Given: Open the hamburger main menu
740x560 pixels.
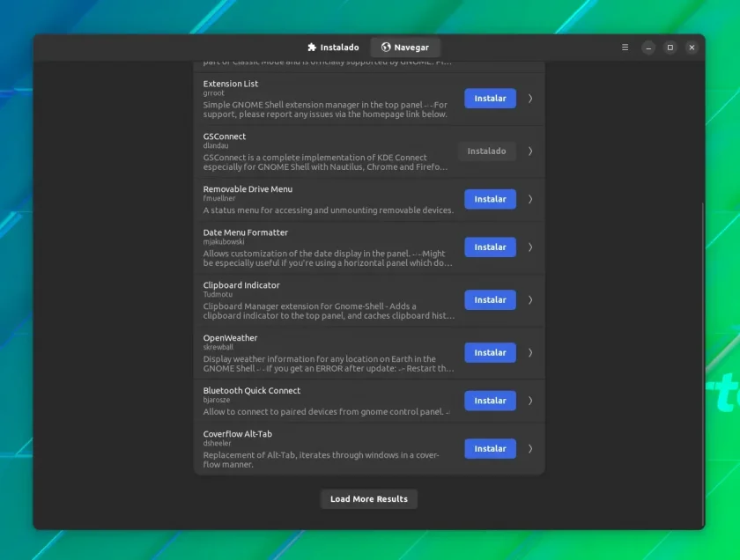Looking at the screenshot, I should coord(625,48).
